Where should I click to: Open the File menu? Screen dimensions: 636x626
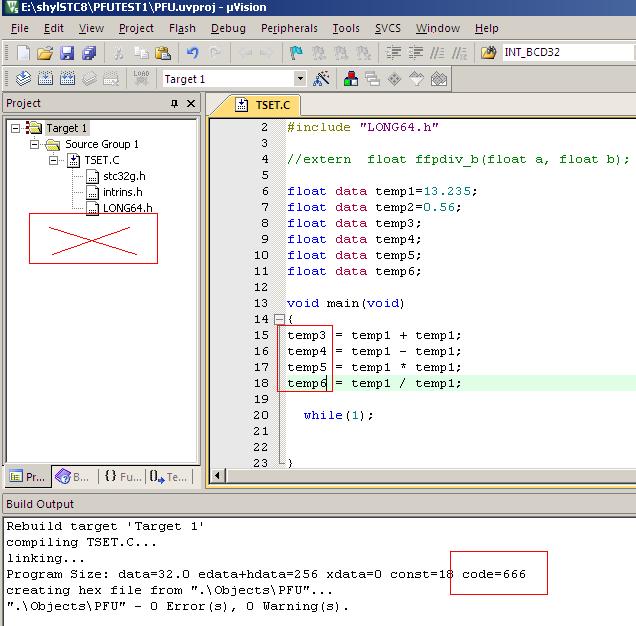pyautogui.click(x=19, y=28)
